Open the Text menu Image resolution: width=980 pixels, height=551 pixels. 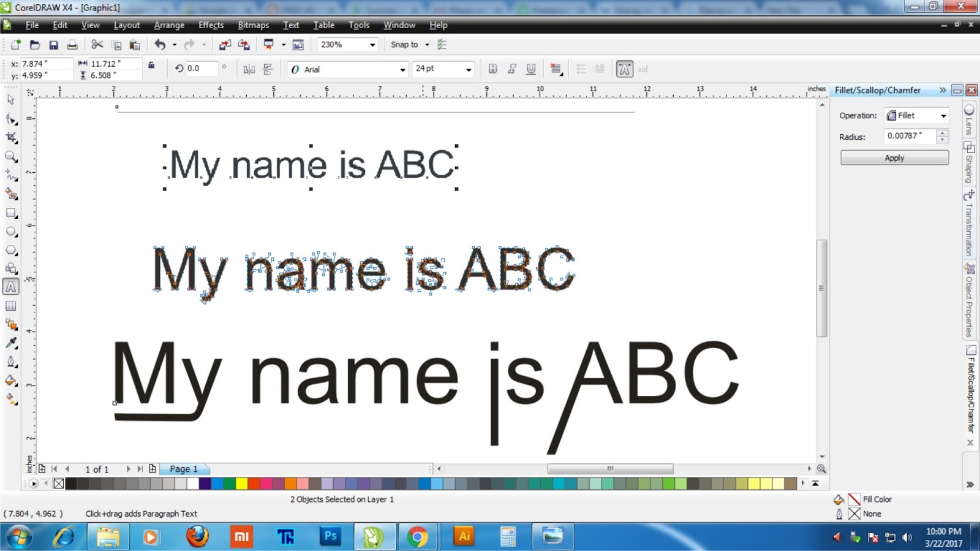coord(291,25)
